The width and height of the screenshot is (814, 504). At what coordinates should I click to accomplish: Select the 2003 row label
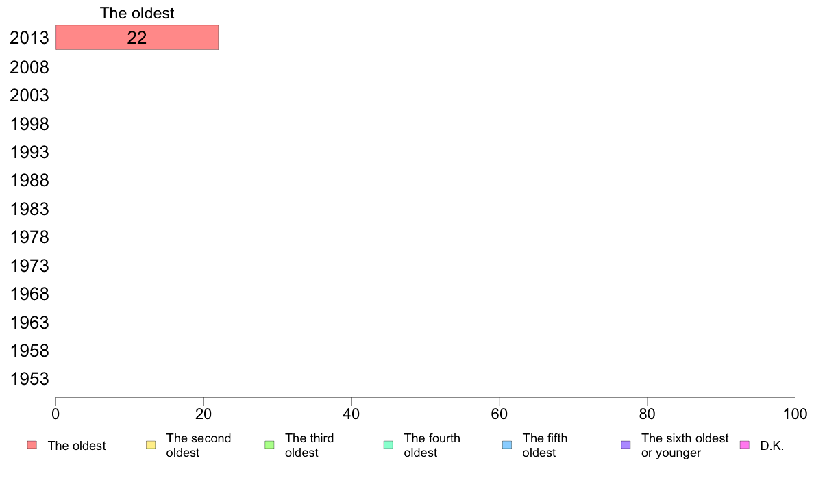[29, 95]
